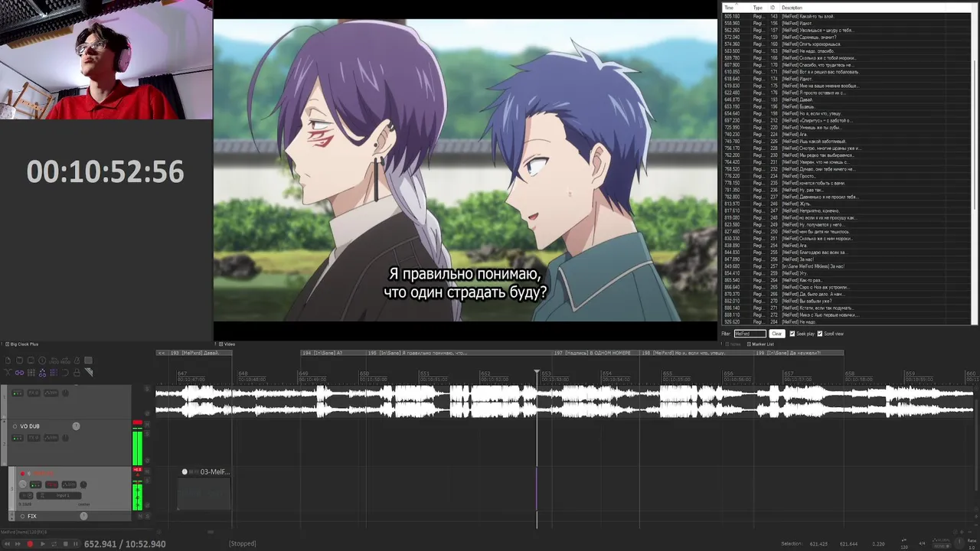Click the Redo toolbar icon
The height and width of the screenshot is (551, 980).
tap(65, 360)
